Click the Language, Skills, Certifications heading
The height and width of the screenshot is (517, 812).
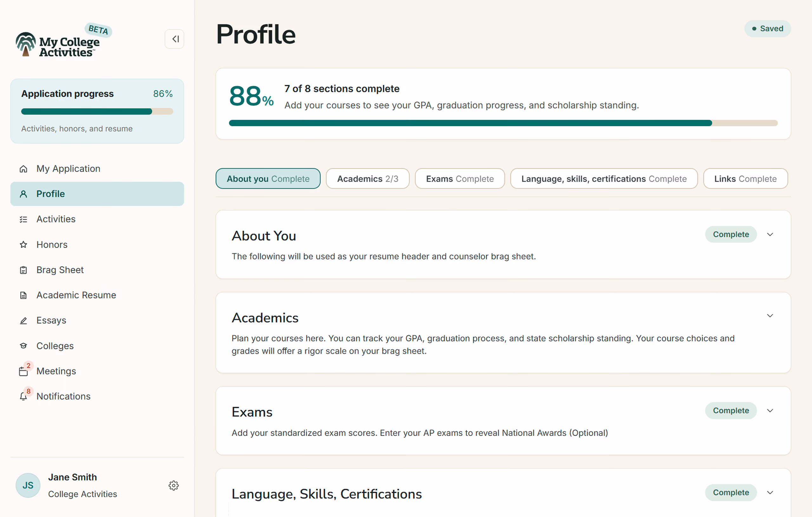326,494
